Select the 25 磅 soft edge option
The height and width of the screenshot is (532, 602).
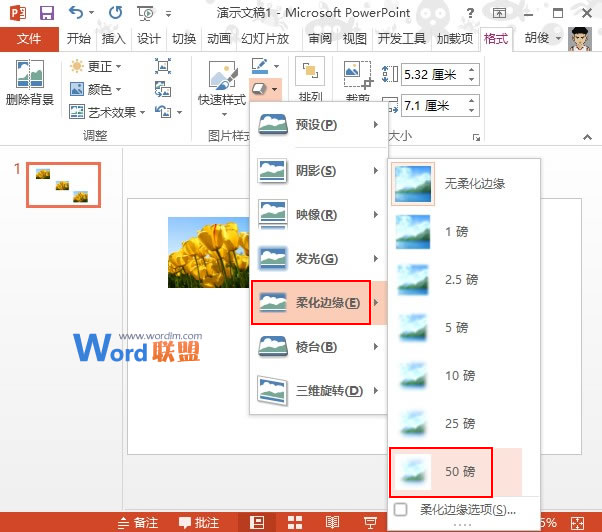456,424
